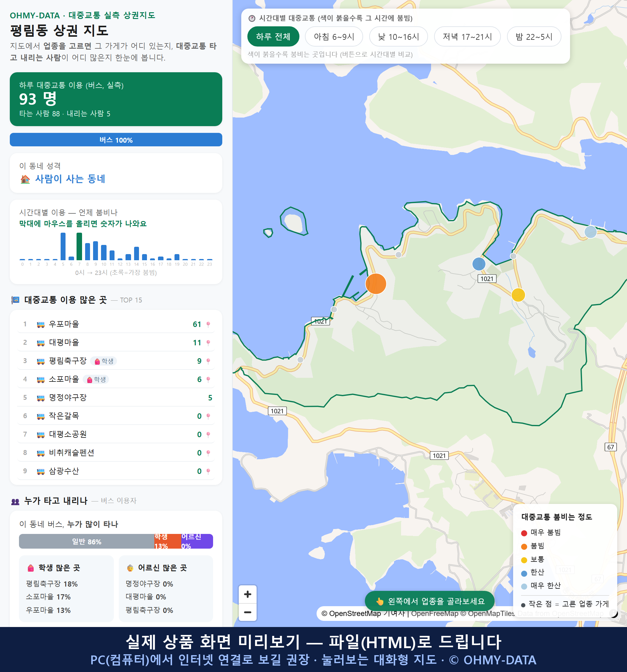Viewport: 627px width, 672px height.
Task: Click the location pin for 우포마을
Action: [208, 325]
